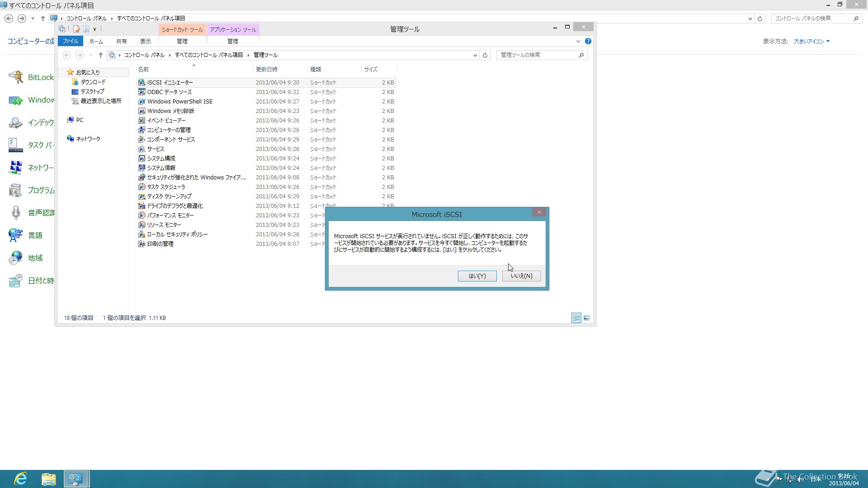Screen dimensions: 868x488
Task: Open quick access toolbar customize dropdown
Action: [x=94, y=29]
